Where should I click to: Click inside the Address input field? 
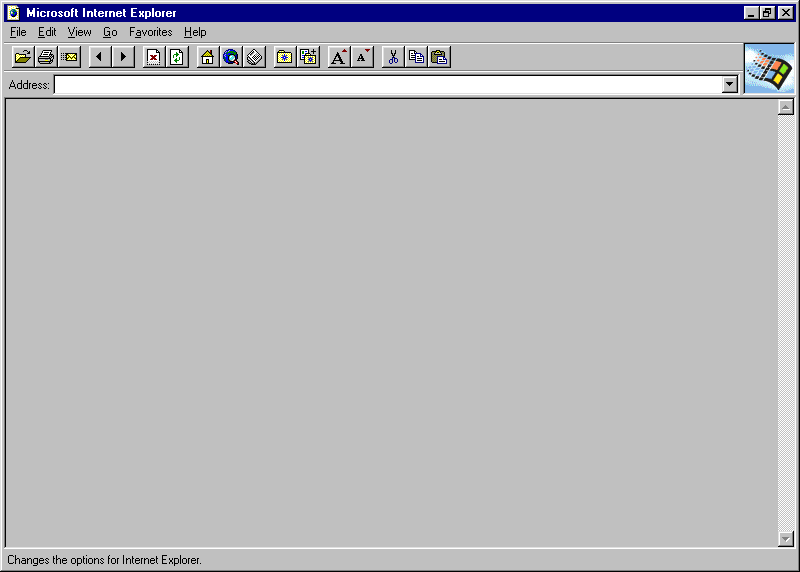click(388, 85)
